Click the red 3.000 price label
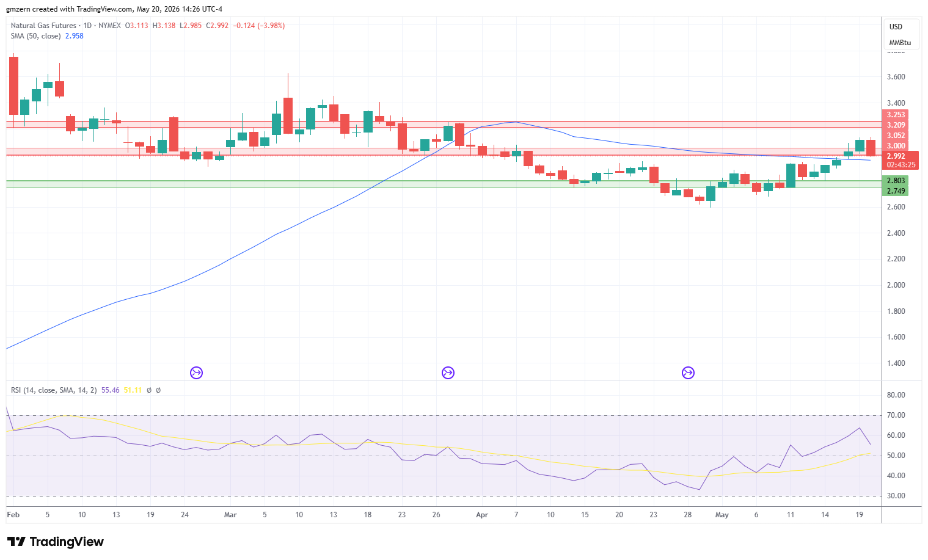Image resolution: width=928 pixels, height=560 pixels. click(896, 146)
